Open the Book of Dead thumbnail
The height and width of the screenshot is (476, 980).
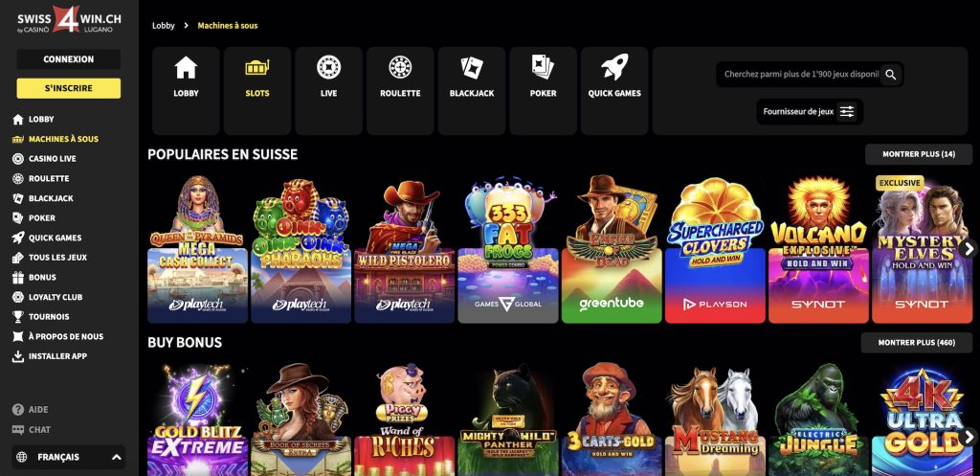[x=612, y=249]
